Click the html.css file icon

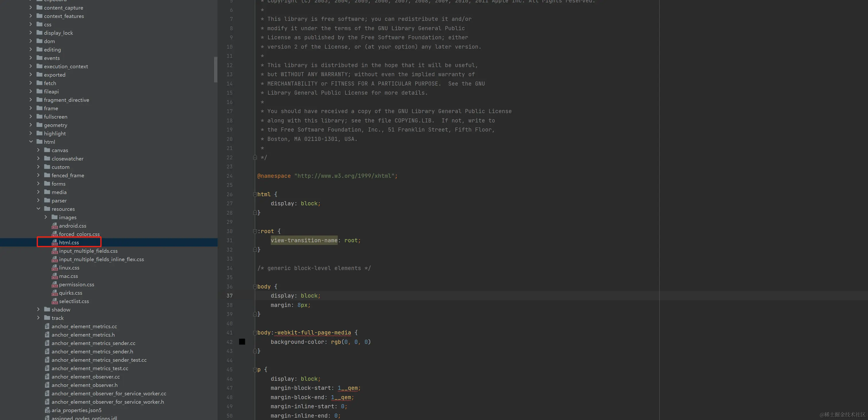click(x=55, y=243)
